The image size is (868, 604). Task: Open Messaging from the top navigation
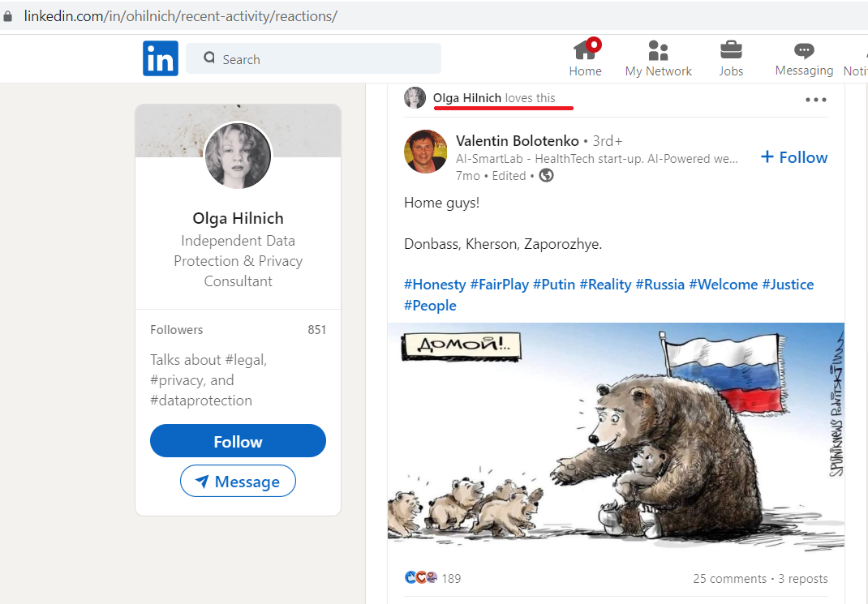click(804, 58)
